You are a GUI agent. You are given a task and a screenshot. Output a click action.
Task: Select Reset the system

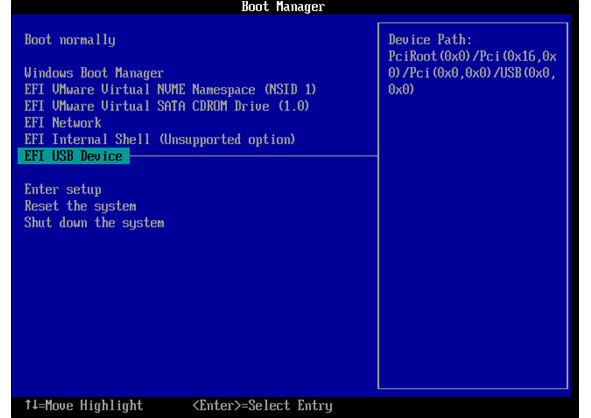pos(80,206)
